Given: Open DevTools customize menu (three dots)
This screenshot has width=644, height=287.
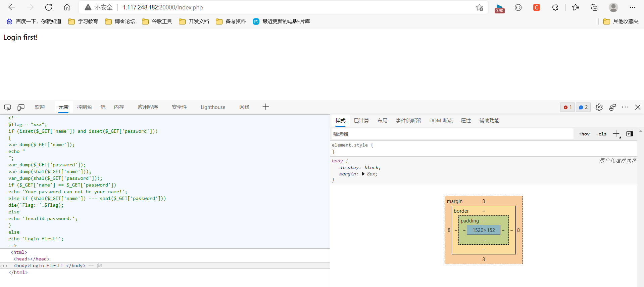Looking at the screenshot, I should pyautogui.click(x=625, y=107).
